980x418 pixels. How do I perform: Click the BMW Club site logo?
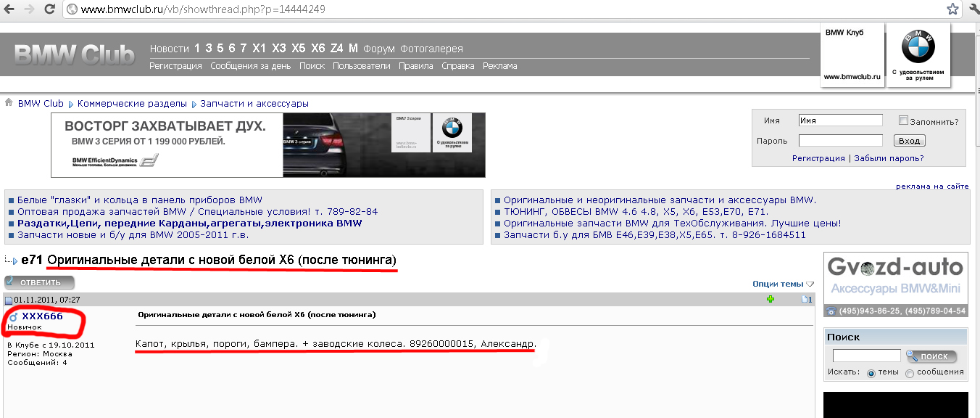[x=75, y=54]
